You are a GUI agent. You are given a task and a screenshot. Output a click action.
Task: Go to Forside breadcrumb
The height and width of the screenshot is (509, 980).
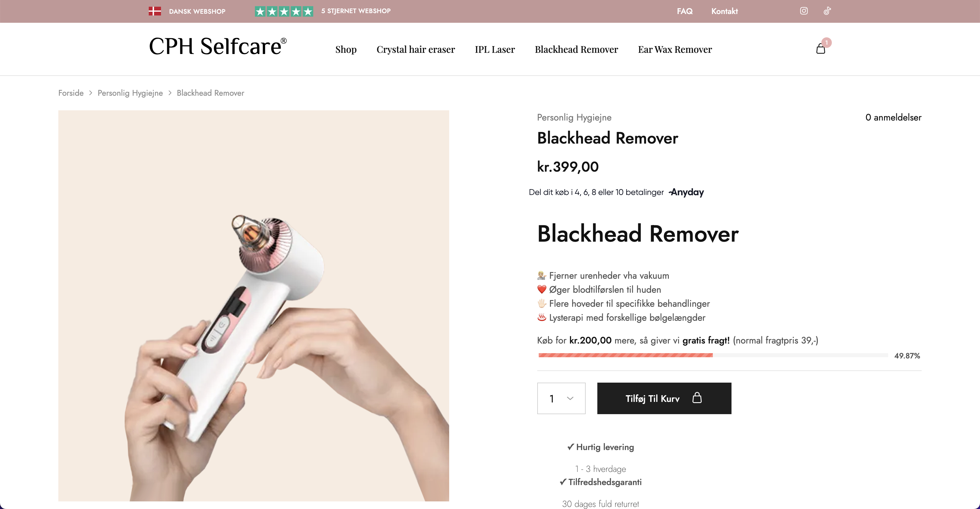pos(71,93)
